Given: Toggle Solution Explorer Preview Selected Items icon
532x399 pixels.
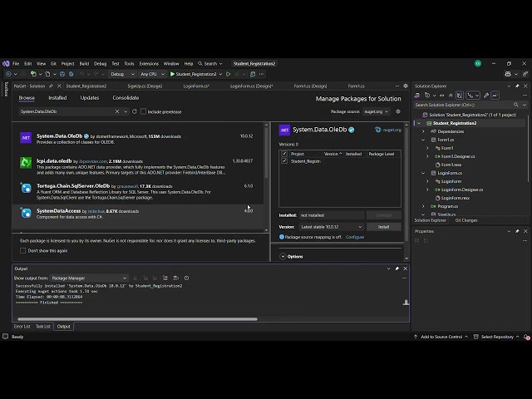Looking at the screenshot, I should 495,96.
